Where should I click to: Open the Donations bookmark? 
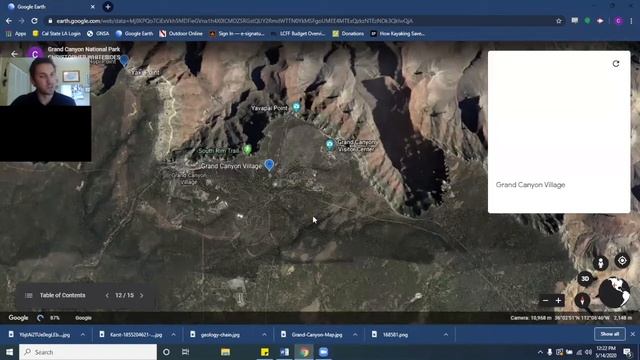pos(348,34)
